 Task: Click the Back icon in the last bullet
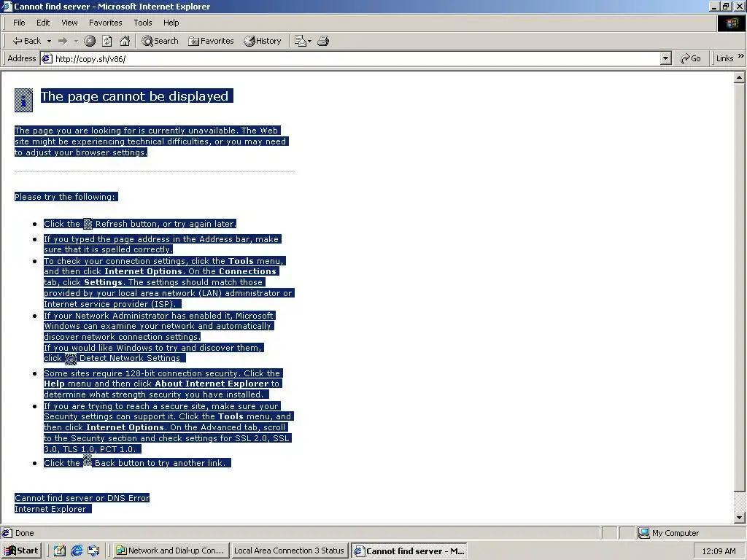coord(88,461)
